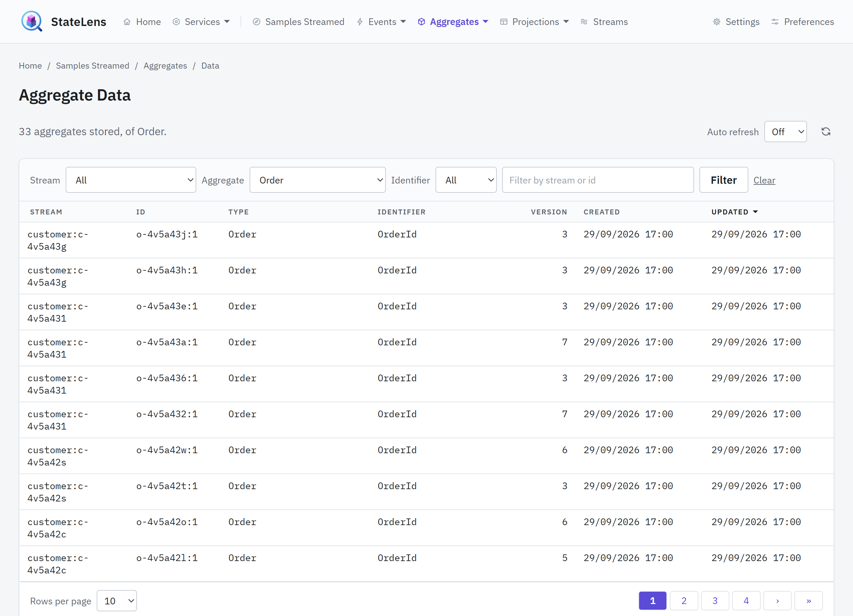Viewport: 853px width, 616px height.
Task: Click ID o-4v5a42o:1 in the table
Action: [167, 522]
